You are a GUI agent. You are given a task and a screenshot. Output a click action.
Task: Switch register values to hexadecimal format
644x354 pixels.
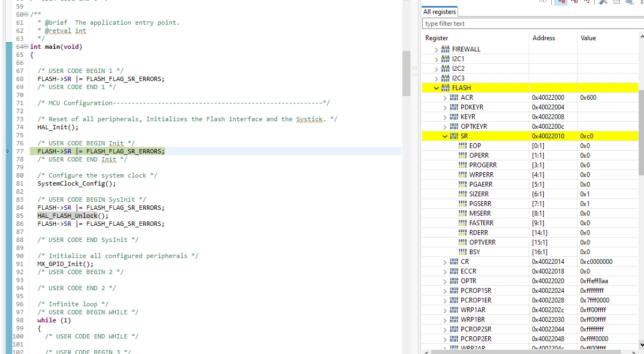click(561, 2)
